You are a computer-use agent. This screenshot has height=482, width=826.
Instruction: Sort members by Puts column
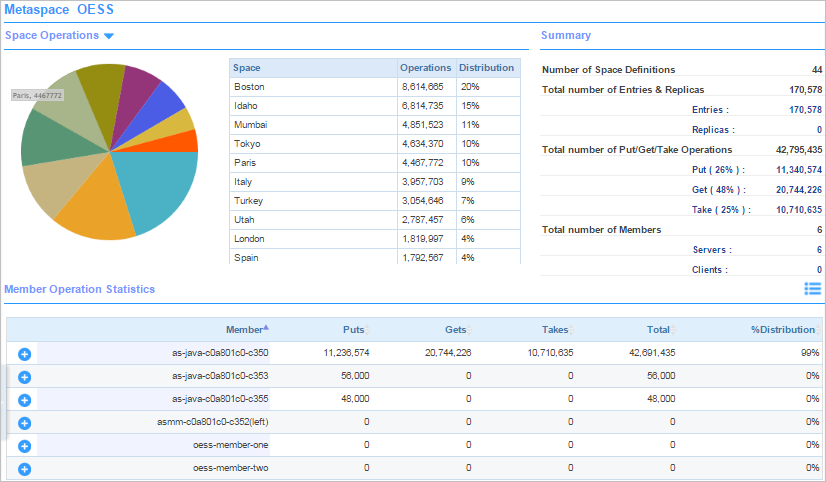(x=352, y=329)
